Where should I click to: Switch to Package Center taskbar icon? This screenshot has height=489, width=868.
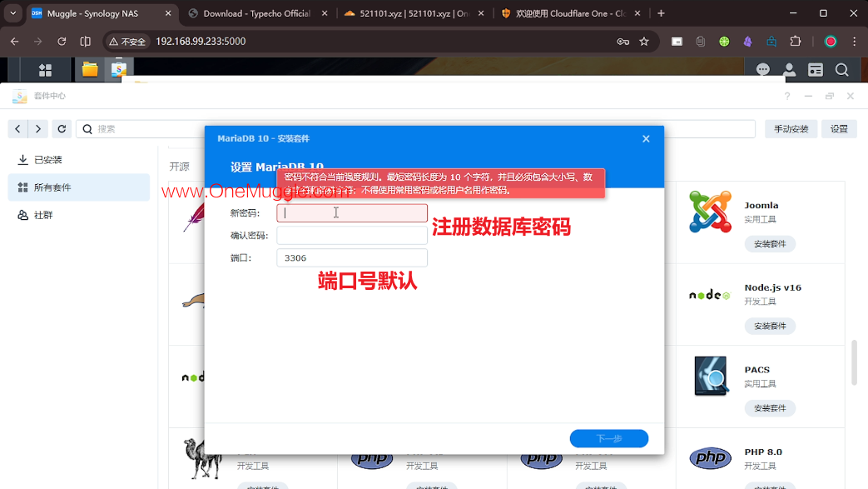click(118, 69)
